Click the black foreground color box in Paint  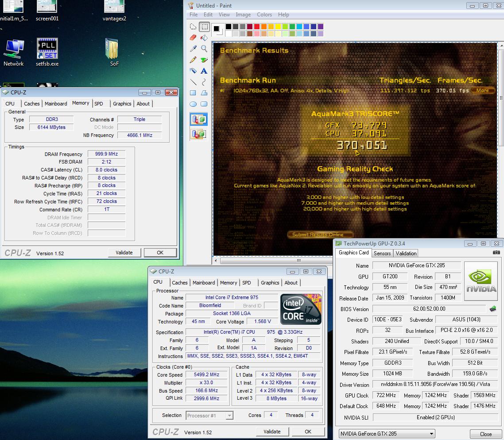[x=216, y=29]
